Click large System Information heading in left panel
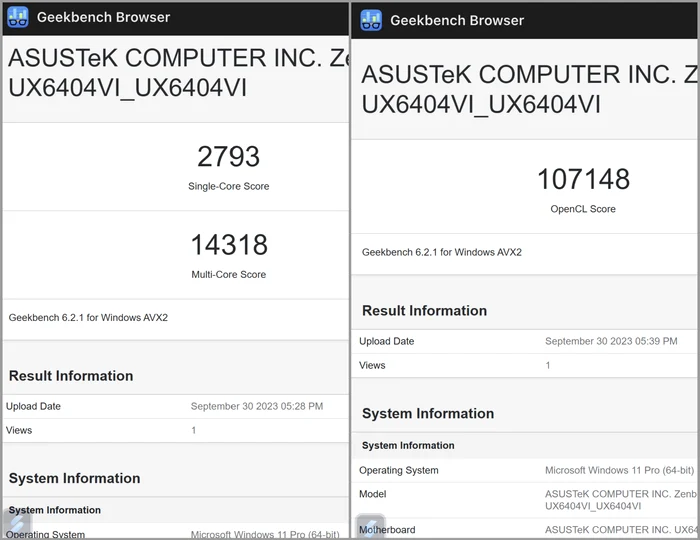The image size is (700, 540). [75, 478]
